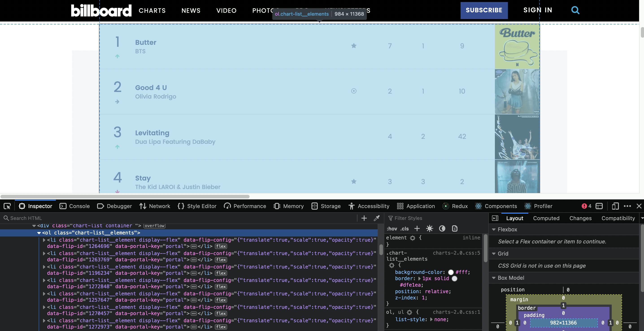Switch to the Console tab
The width and height of the screenshot is (644, 331).
(x=75, y=206)
